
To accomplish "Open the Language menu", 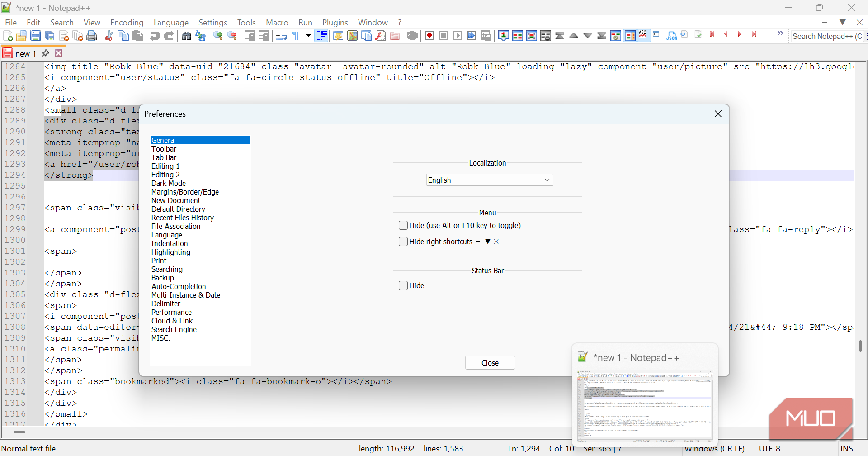I will point(171,22).
